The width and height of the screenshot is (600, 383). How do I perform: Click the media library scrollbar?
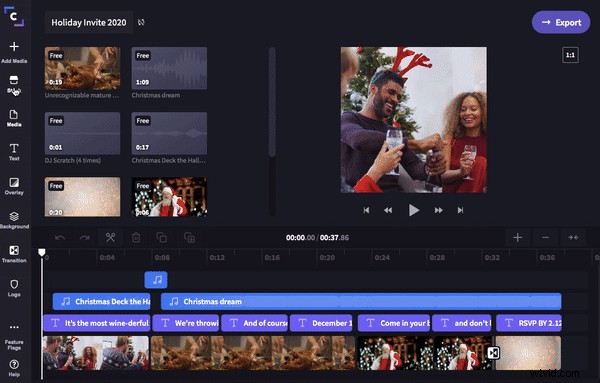click(x=272, y=102)
